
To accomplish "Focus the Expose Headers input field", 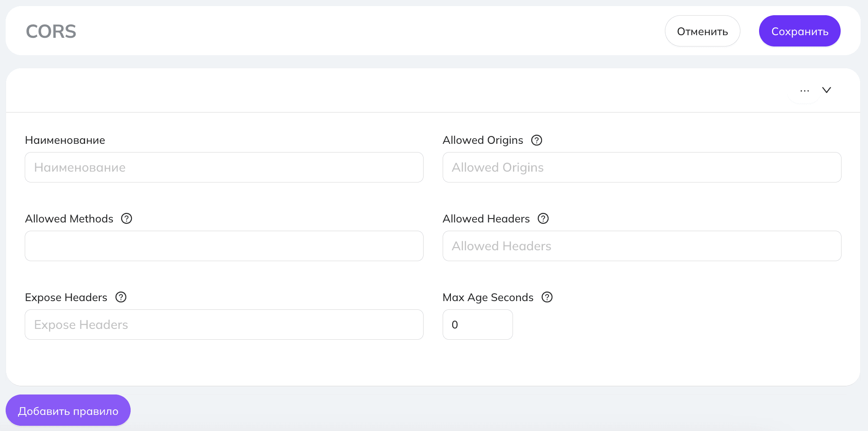I will [224, 325].
